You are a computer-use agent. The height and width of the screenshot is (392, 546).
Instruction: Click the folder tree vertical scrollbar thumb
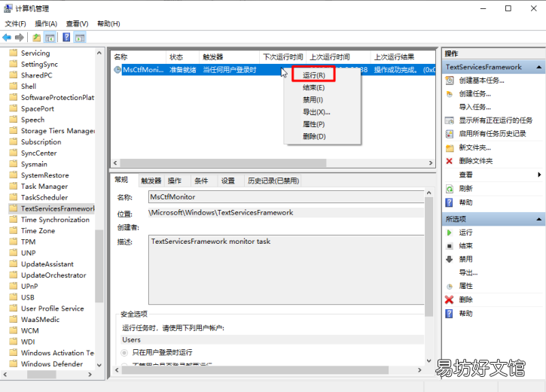(x=99, y=266)
